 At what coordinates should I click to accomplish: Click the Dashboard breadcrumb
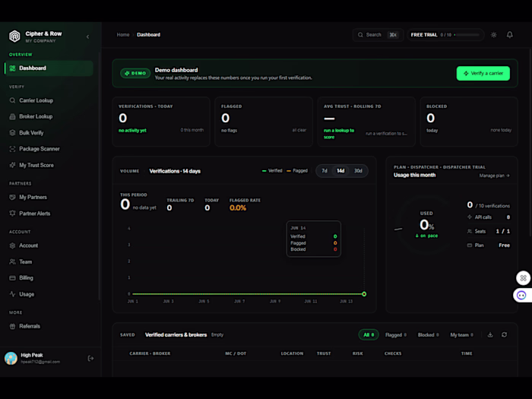[x=149, y=35]
